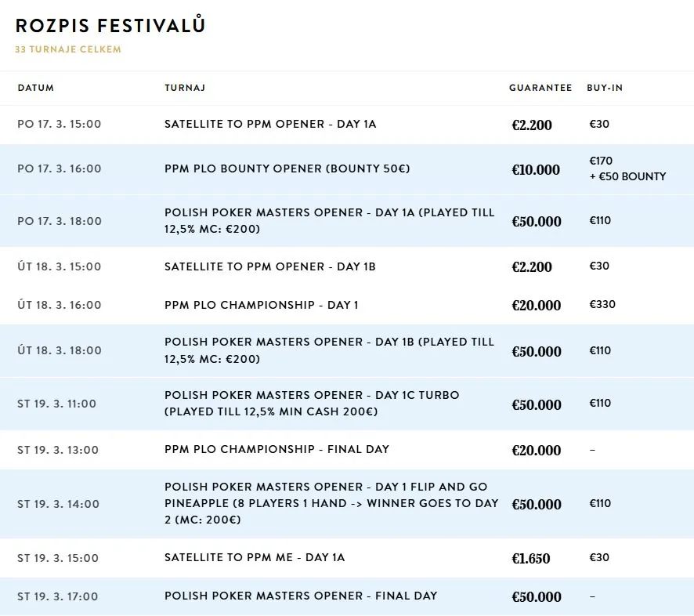This screenshot has width=694, height=616.
Task: Open Polish Poker Masters Opener Day 1C Turbo
Action: point(347,404)
